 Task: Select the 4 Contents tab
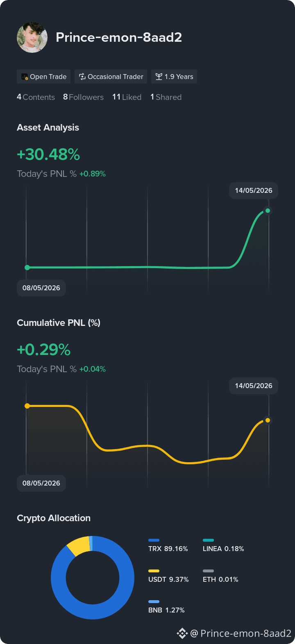[36, 97]
